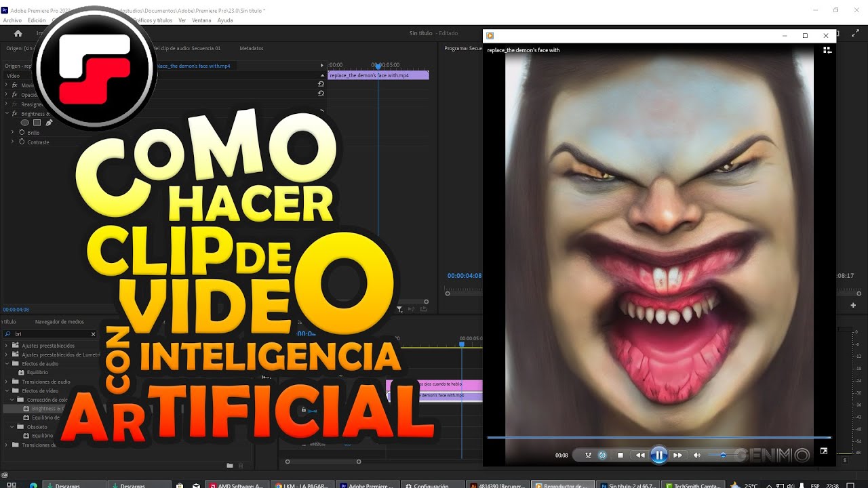Screen dimensions: 868x488
Task: Toggle the Brillo animation stopwatch
Action: tap(22, 133)
